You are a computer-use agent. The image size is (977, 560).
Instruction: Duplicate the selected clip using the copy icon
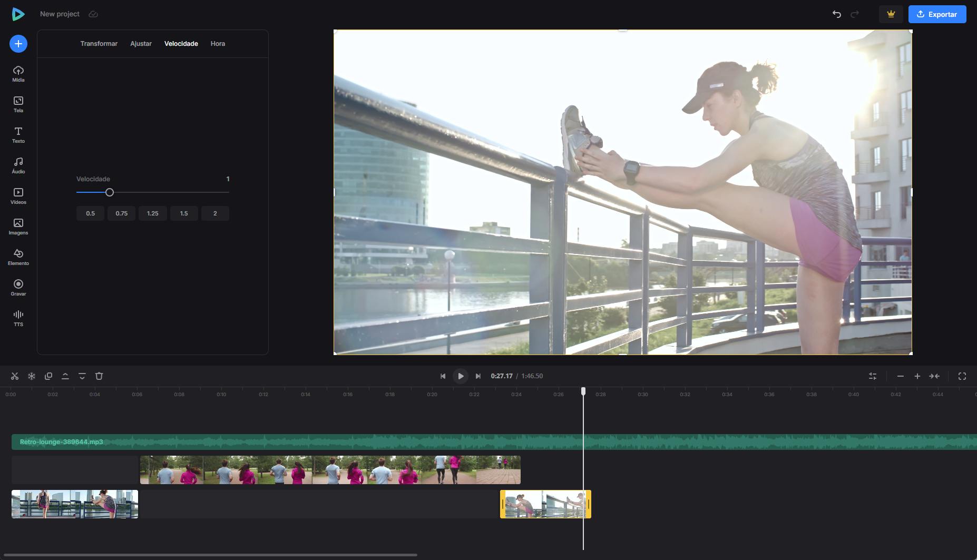click(48, 376)
